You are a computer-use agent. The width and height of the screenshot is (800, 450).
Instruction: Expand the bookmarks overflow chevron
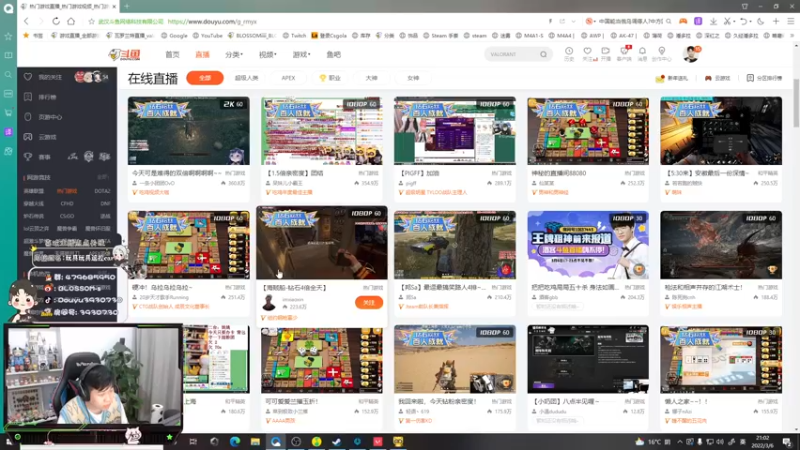point(792,36)
